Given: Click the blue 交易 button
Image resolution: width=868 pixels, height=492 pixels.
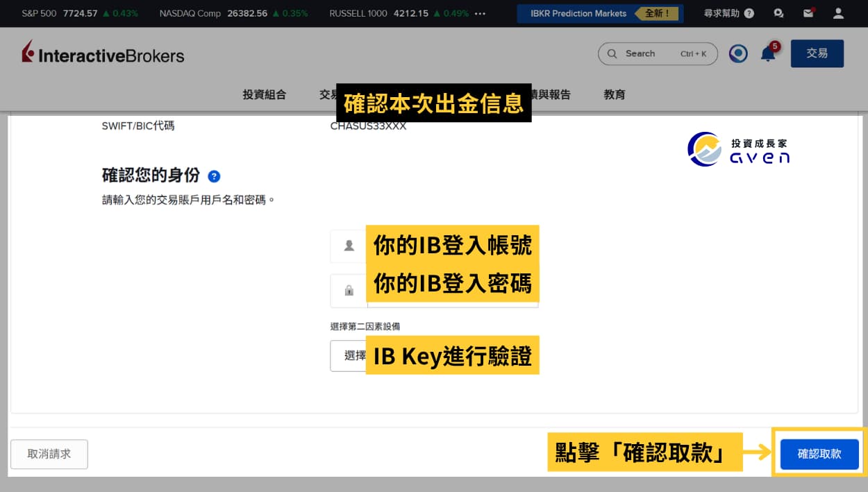Looking at the screenshot, I should click(817, 53).
